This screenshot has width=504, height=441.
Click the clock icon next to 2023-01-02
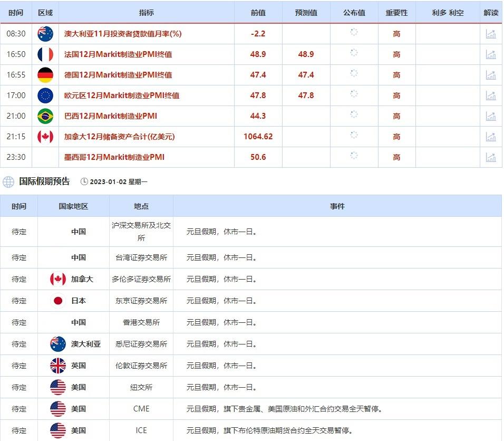(x=84, y=182)
